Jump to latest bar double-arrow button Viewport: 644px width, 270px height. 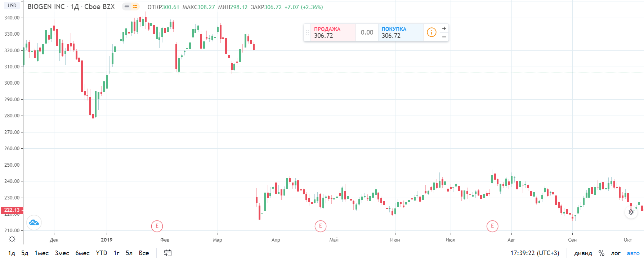[631, 212]
